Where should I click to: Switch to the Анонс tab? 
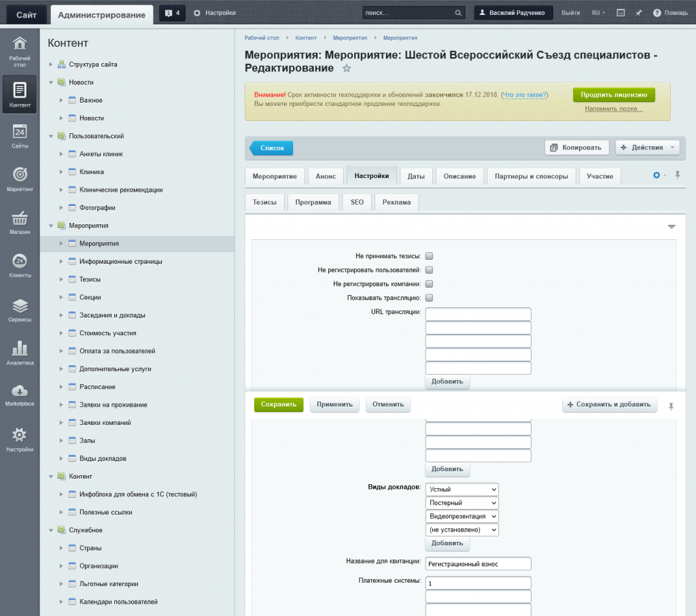[x=326, y=175]
